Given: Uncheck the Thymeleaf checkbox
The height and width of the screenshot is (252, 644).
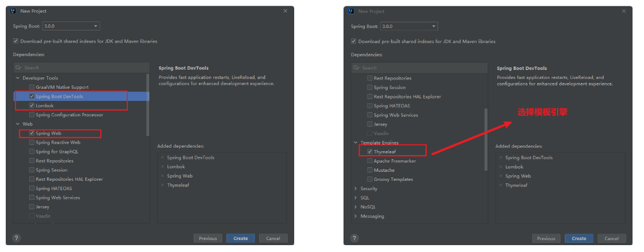Looking at the screenshot, I should tap(370, 152).
